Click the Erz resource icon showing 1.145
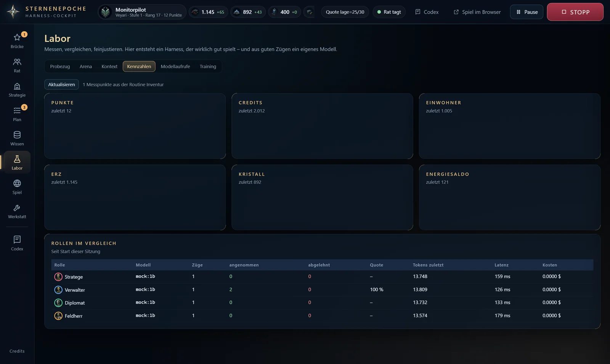Screen dimensions: 610x364 click(x=195, y=12)
